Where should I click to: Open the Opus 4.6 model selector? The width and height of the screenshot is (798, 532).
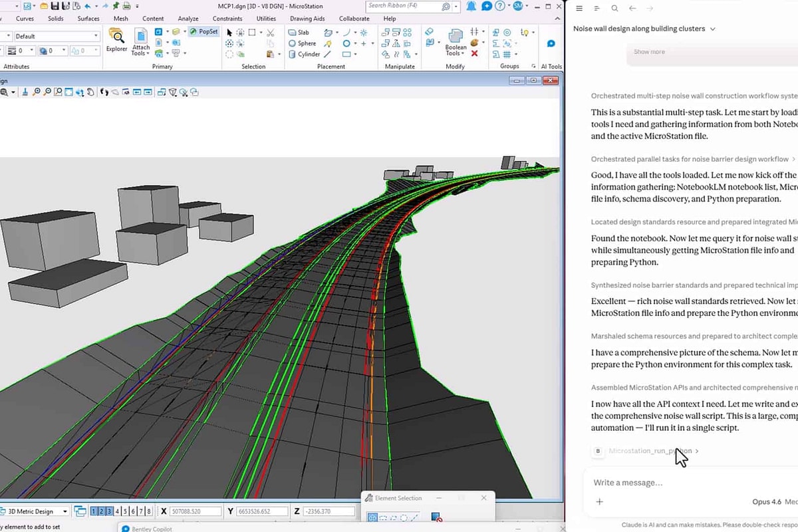point(767,501)
